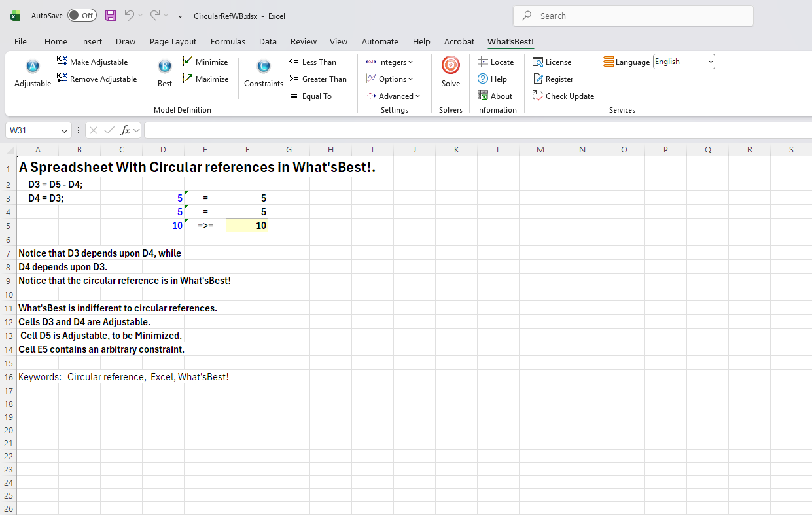
Task: Click the Maximize objective icon
Action: [188, 79]
